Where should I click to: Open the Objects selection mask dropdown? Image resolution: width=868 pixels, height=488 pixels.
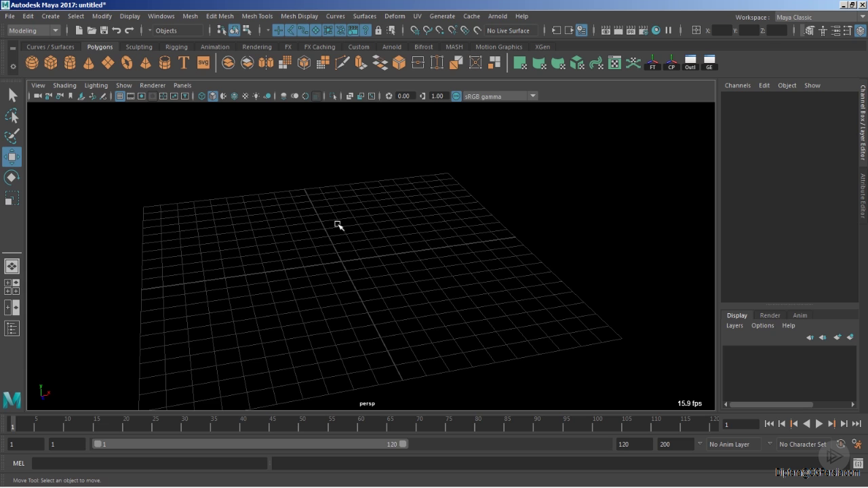coord(179,30)
